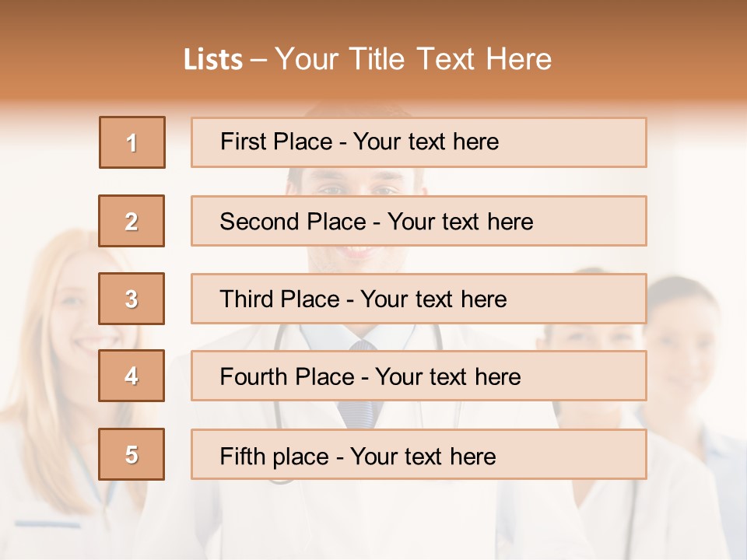Image resolution: width=747 pixels, height=560 pixels.
Task: Select the Fifth place text bar
Action: (419, 454)
